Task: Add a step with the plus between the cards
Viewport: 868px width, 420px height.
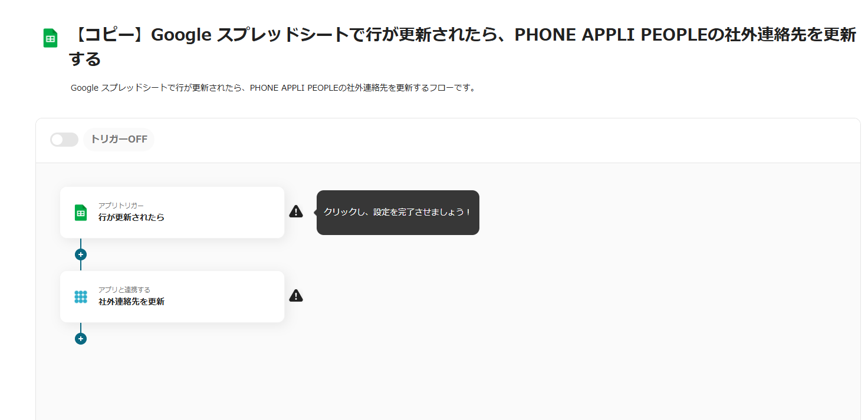Action: click(x=81, y=254)
